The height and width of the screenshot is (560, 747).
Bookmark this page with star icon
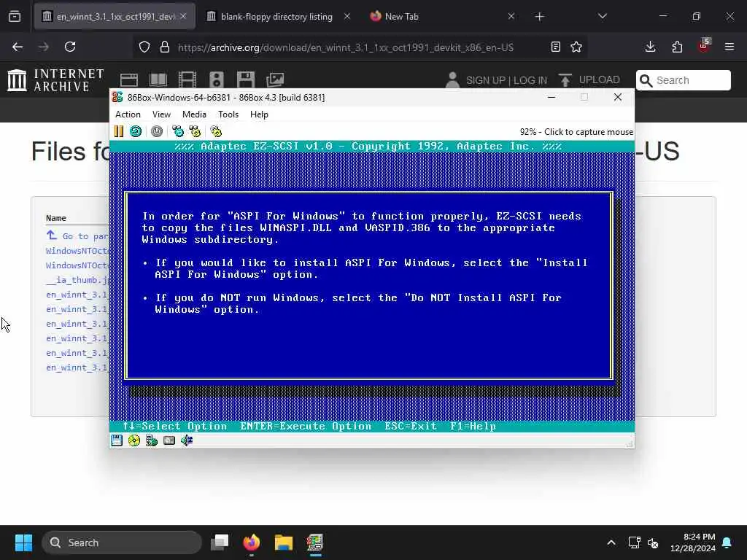coord(576,47)
